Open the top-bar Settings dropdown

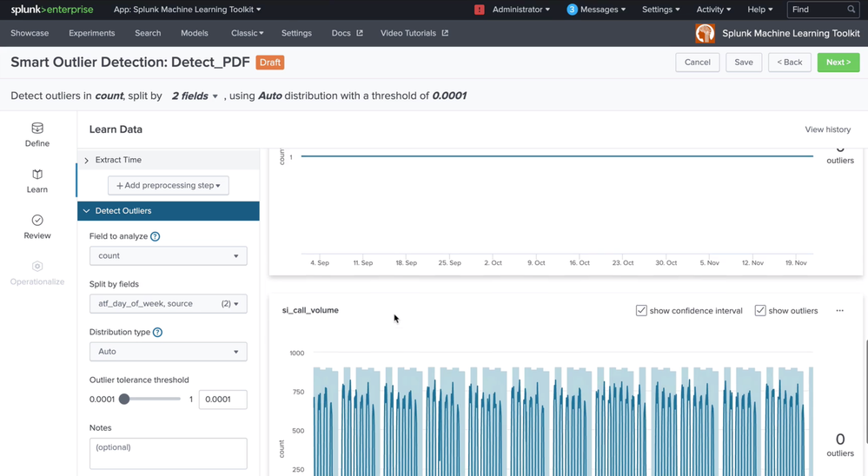660,10
